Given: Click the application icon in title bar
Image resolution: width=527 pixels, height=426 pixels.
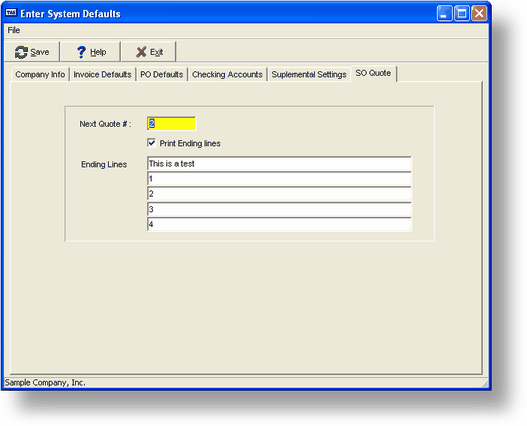Looking at the screenshot, I should tap(11, 13).
